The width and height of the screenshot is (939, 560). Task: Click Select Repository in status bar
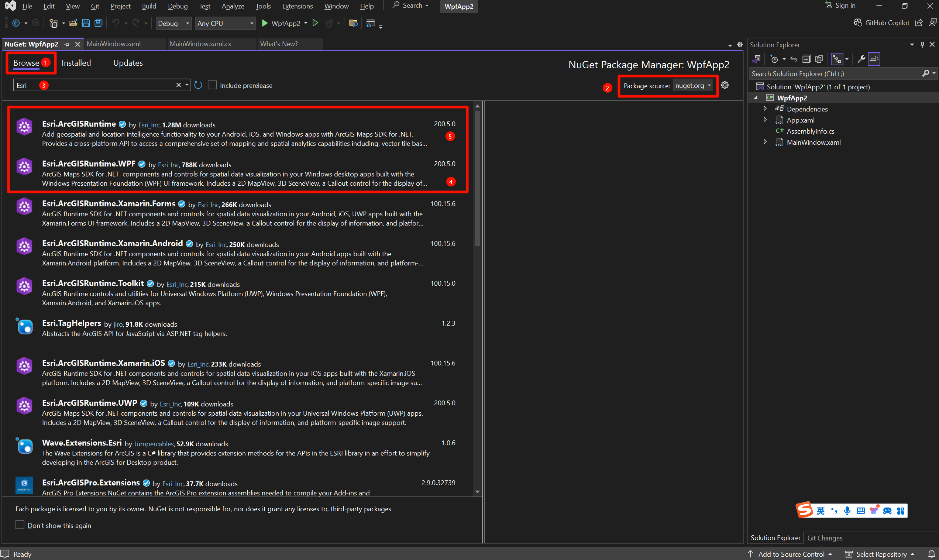881,554
